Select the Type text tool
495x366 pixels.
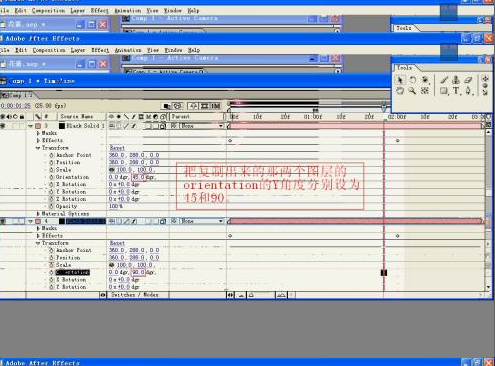(456, 91)
